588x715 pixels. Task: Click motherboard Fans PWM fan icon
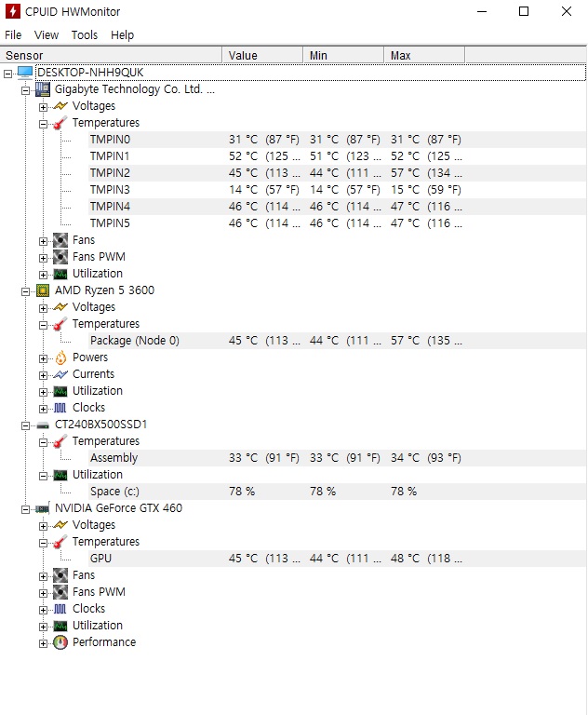60,257
